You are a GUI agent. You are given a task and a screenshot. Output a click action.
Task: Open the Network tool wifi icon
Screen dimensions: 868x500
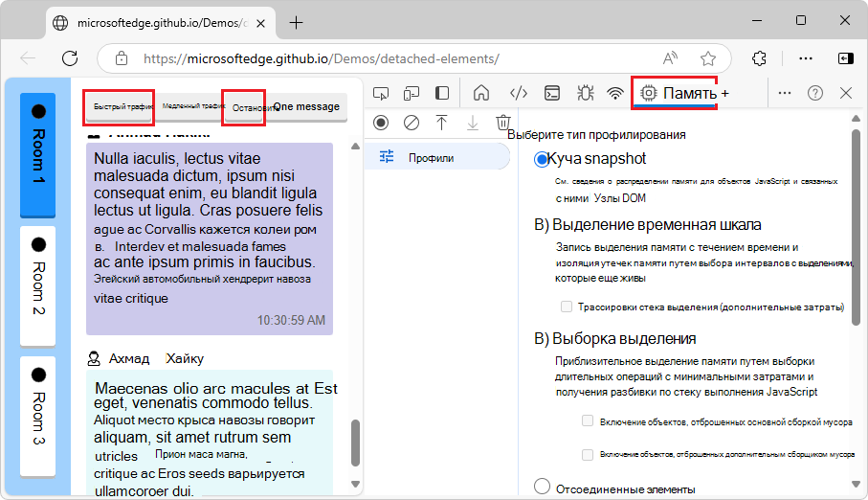tap(615, 93)
